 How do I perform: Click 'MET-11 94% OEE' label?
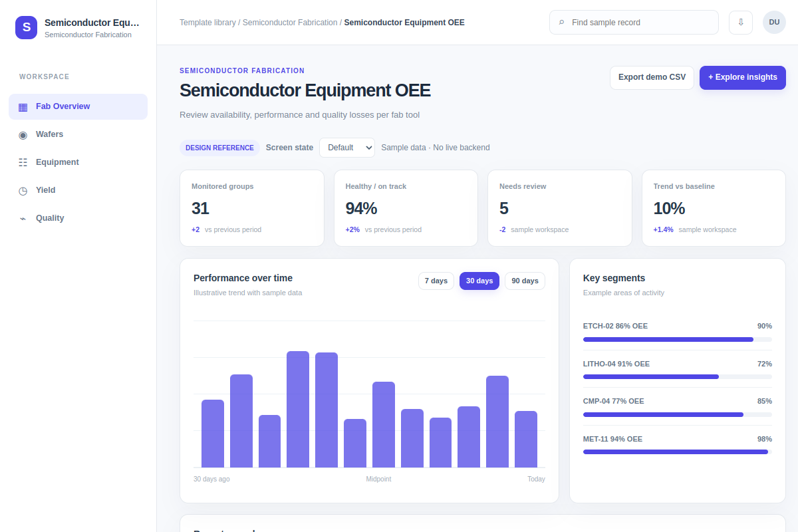coord(612,439)
